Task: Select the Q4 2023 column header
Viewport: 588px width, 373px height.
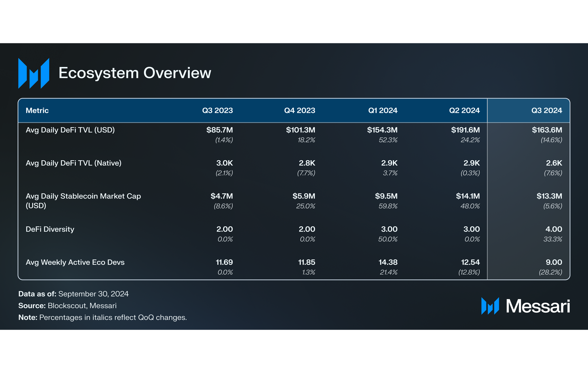Action: 299,111
